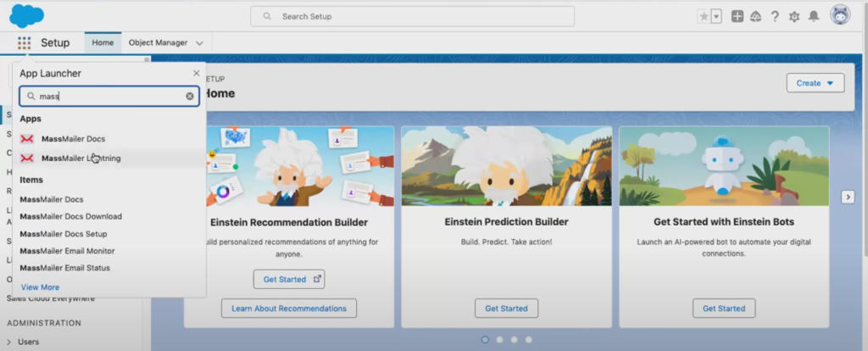Open the Notifications bell
The width and height of the screenshot is (868, 351).
(814, 16)
